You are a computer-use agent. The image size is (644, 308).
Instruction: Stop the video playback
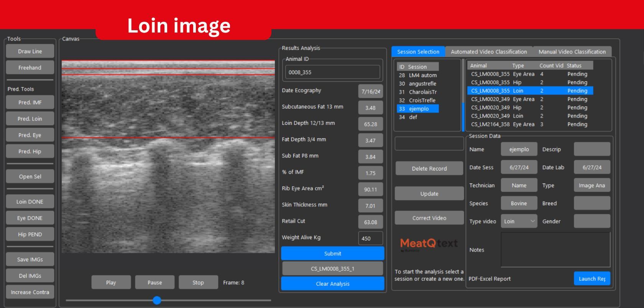coord(198,283)
